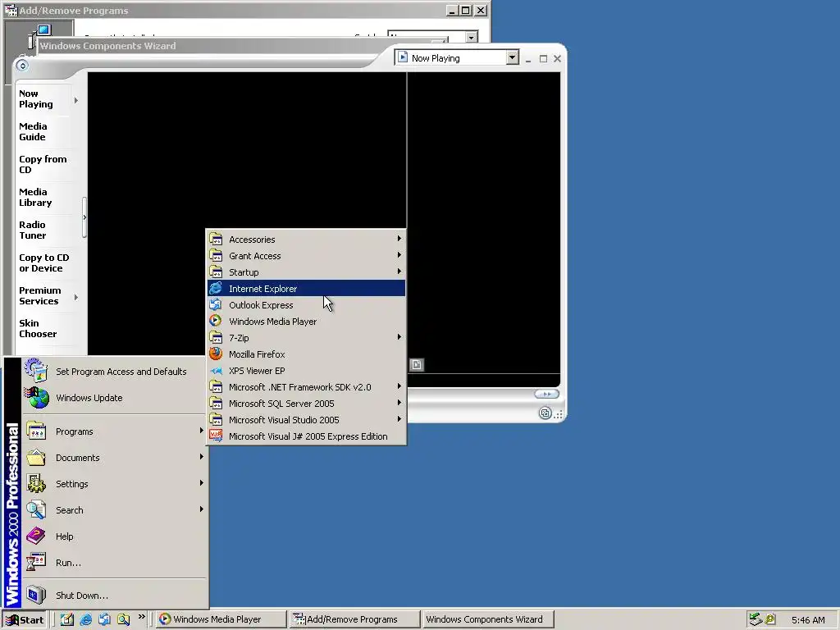Expand the Startup program group
The height and width of the screenshot is (630, 840).
point(306,272)
